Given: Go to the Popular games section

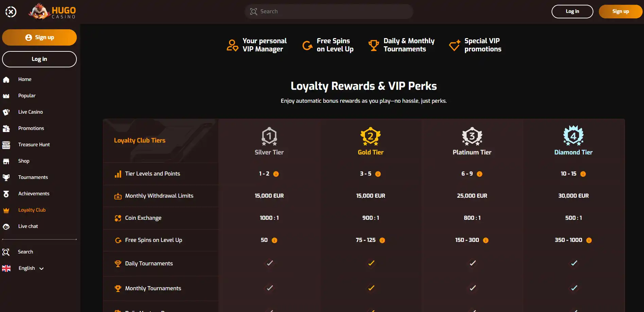Looking at the screenshot, I should tap(27, 95).
